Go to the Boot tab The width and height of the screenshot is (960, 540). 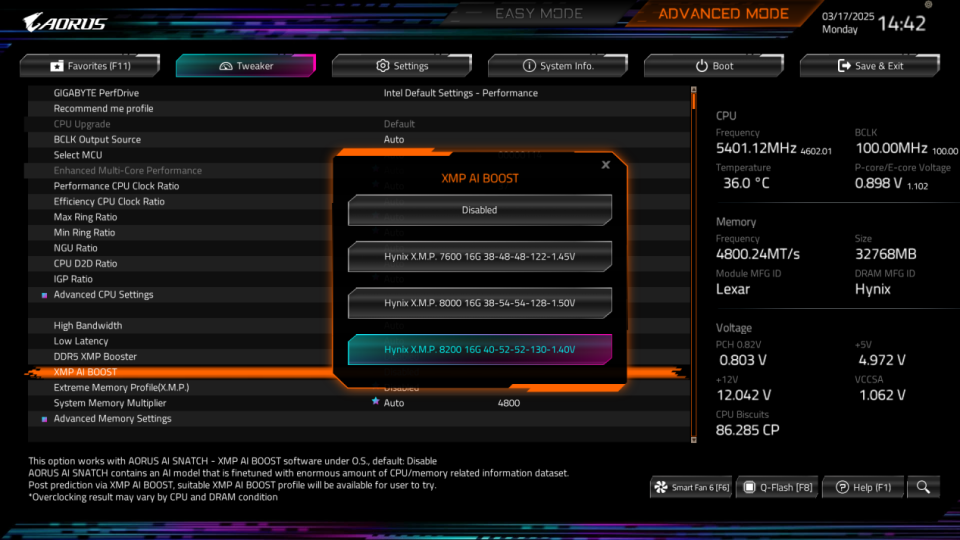tap(714, 66)
